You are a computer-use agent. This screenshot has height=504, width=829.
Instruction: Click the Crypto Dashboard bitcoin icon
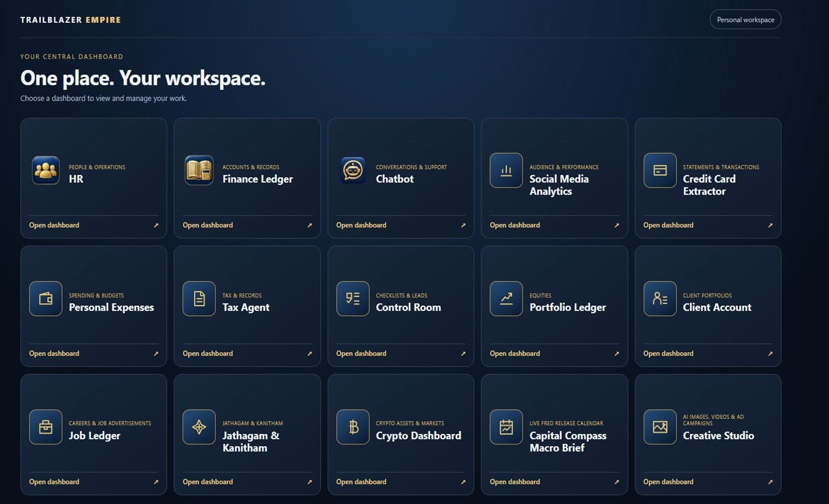click(x=353, y=427)
